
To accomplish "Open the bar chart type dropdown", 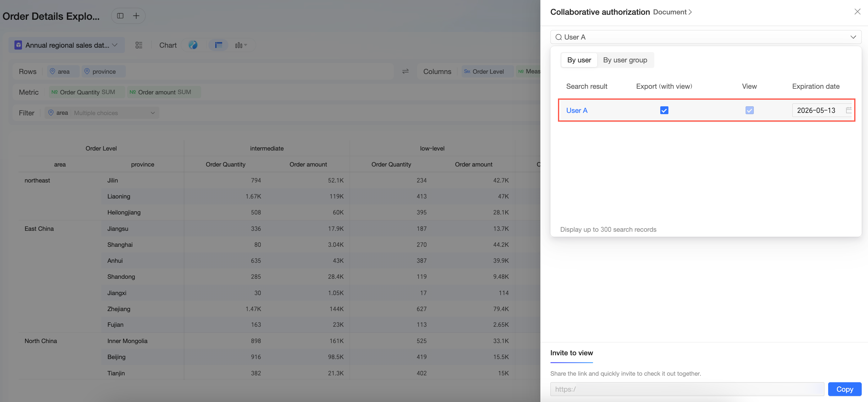I will pos(241,45).
